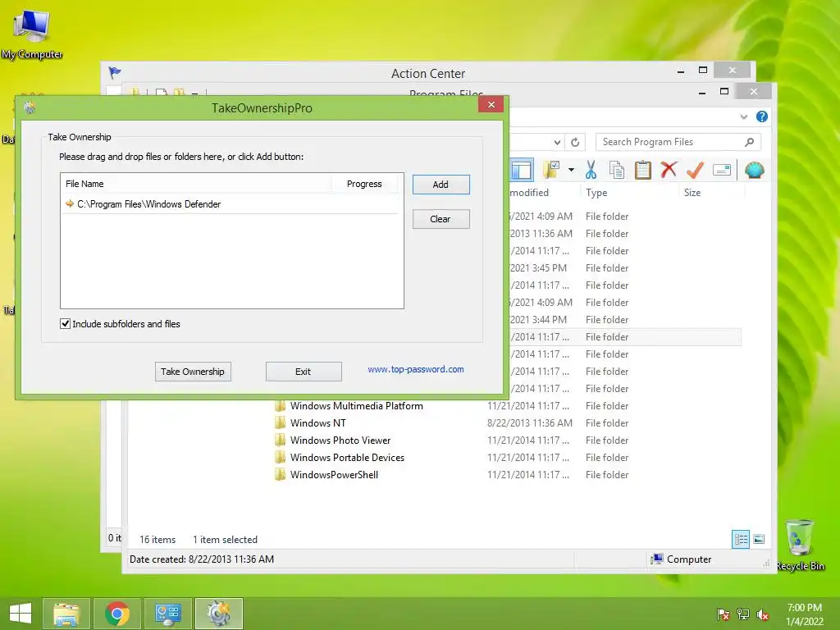
Task: Open File Explorer from the taskbar
Action: pyautogui.click(x=66, y=614)
